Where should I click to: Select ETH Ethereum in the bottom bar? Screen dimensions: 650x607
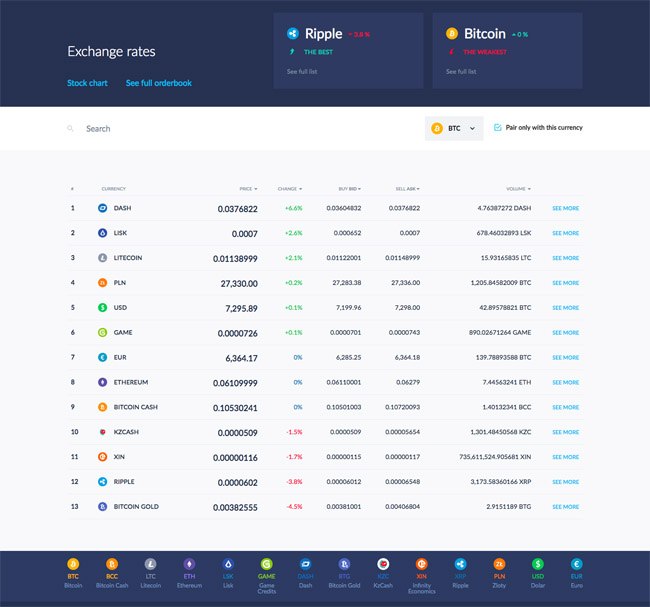[x=189, y=573]
